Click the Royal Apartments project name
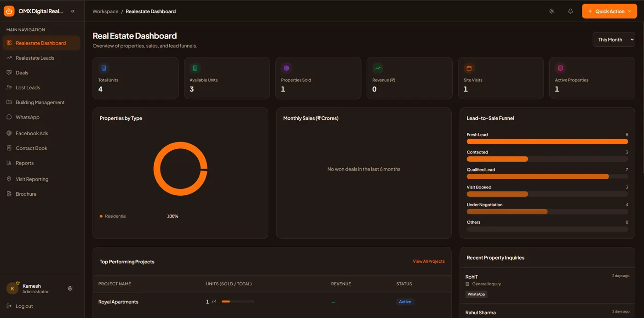644x318 pixels. [118, 302]
